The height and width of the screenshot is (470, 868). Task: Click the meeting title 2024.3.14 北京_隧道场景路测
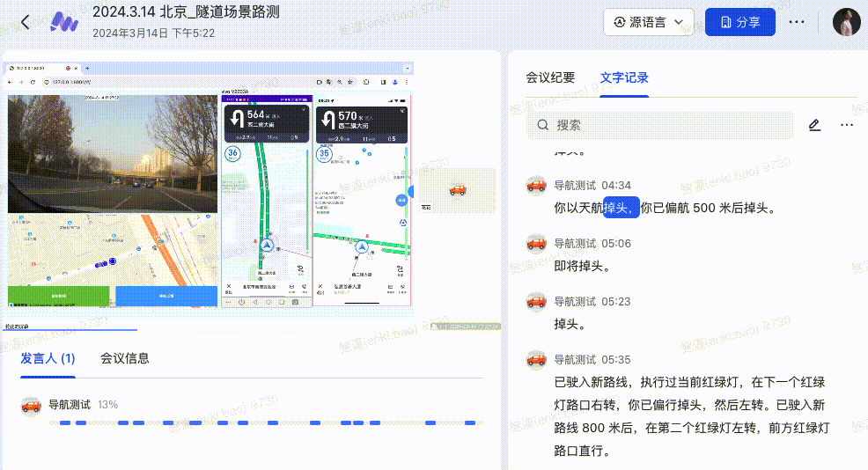click(x=186, y=11)
